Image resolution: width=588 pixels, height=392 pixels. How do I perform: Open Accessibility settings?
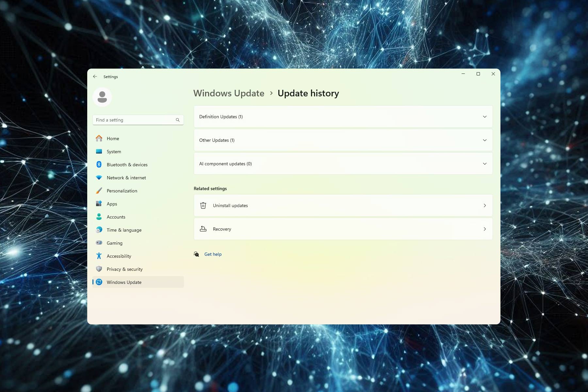coord(138,256)
